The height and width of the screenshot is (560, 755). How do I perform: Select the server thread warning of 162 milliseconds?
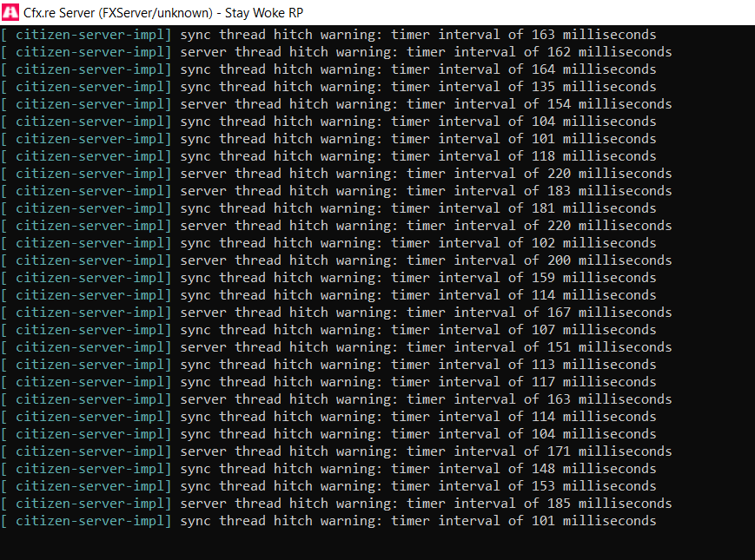pyautogui.click(x=336, y=52)
